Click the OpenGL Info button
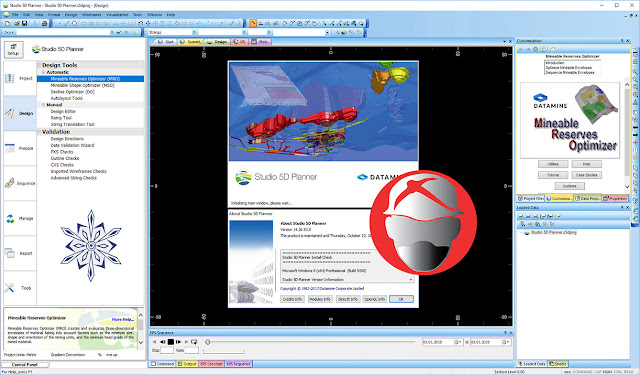This screenshot has width=640, height=375. 375,299
